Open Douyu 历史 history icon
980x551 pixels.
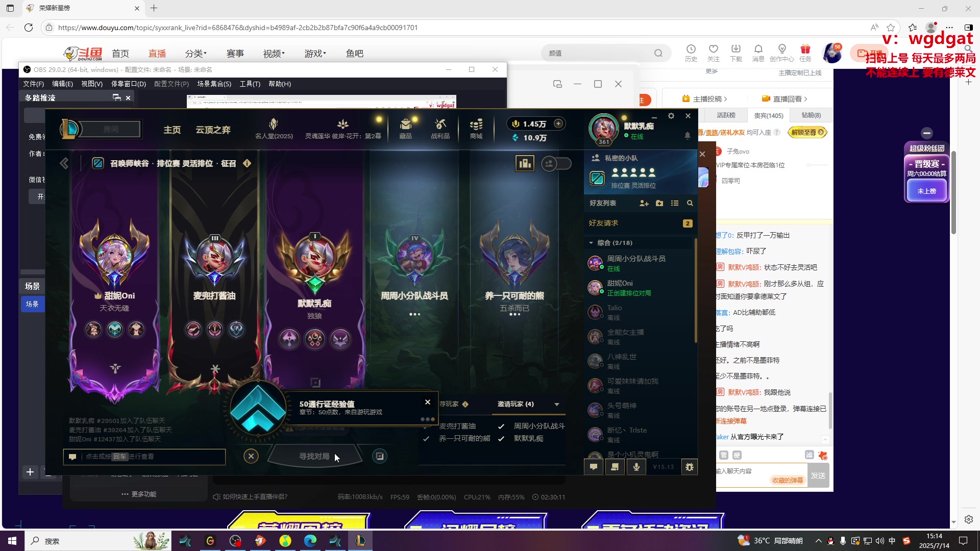point(691,53)
